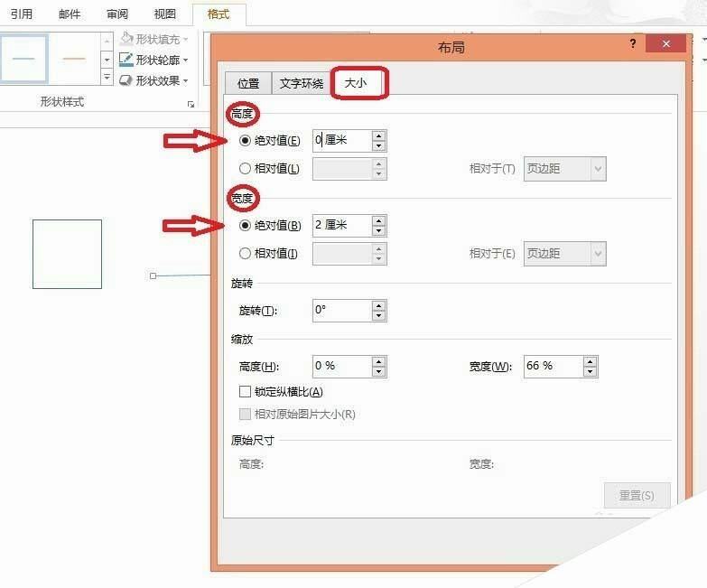
Task: Open dialog help question mark
Action: (633, 43)
